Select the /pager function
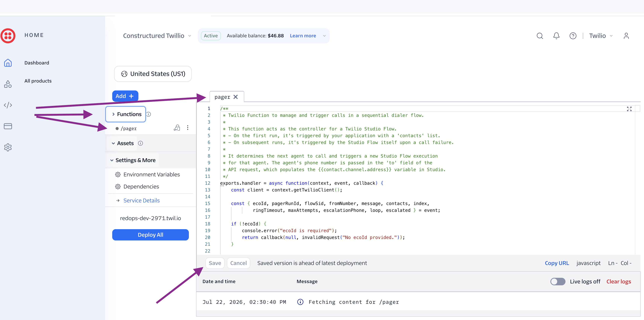 click(128, 128)
